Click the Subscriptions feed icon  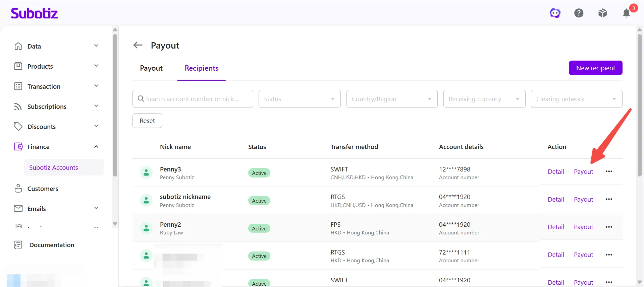coord(18,106)
